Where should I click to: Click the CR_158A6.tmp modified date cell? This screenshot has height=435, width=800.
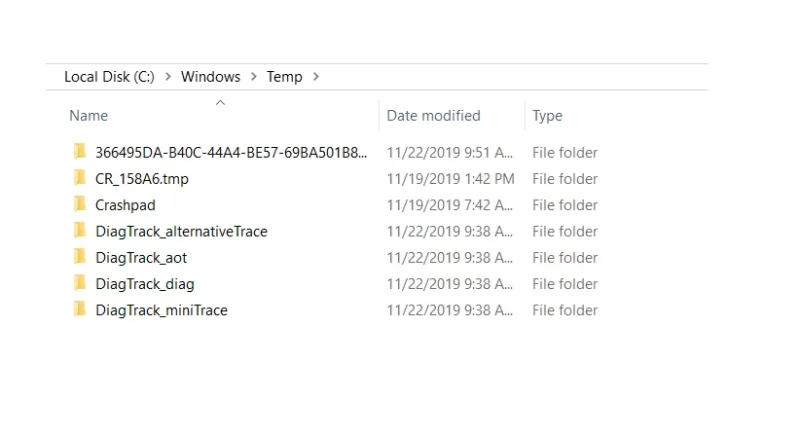point(451,179)
